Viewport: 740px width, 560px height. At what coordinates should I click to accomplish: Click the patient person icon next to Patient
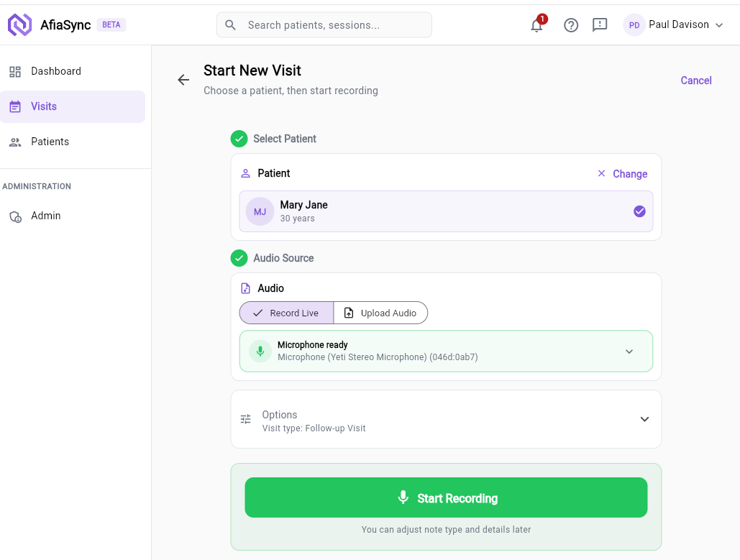pyautogui.click(x=245, y=173)
